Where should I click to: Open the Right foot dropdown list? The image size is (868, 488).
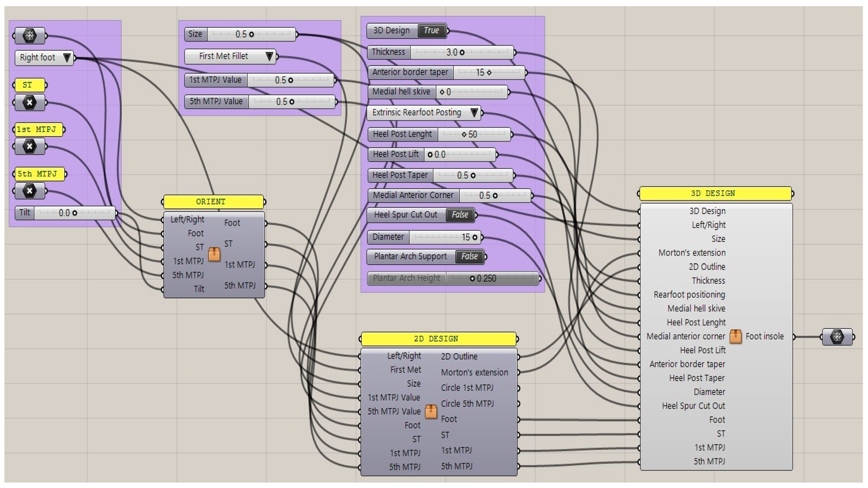tap(67, 58)
